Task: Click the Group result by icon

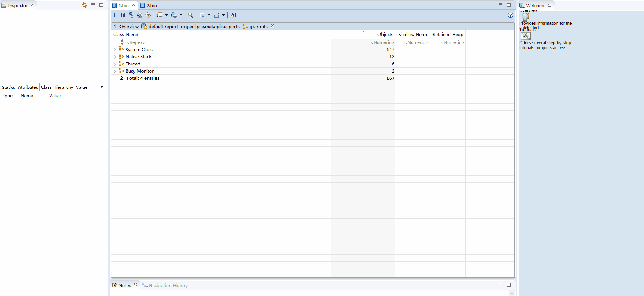Action: (202, 15)
